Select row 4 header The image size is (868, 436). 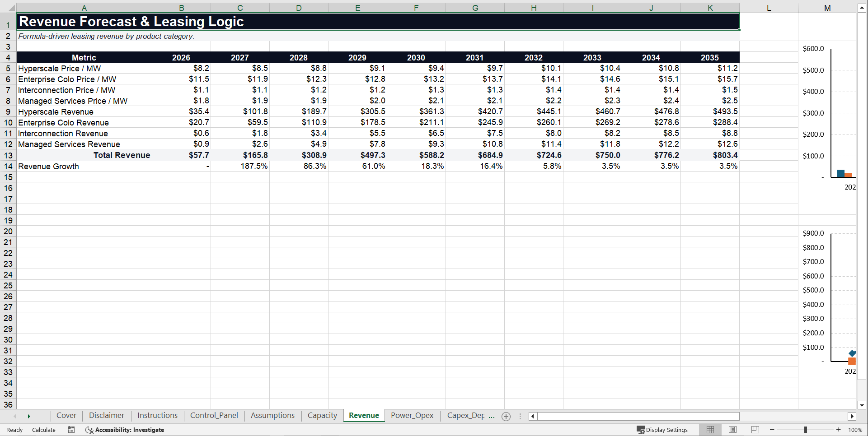coord(8,57)
